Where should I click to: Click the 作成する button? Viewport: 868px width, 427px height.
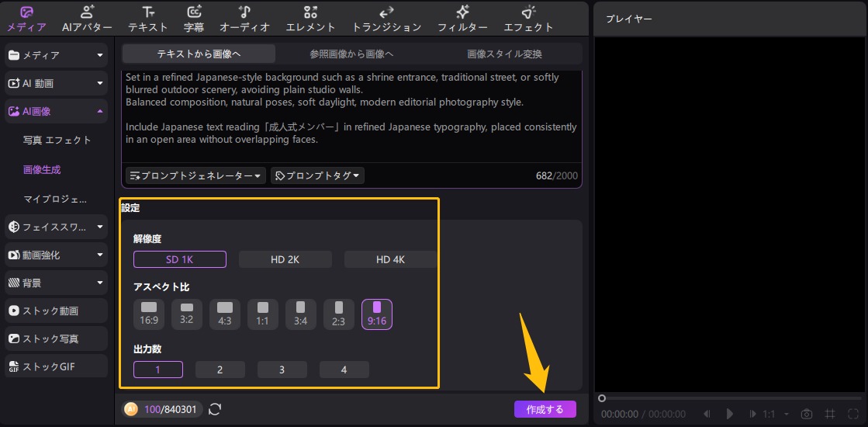click(545, 409)
